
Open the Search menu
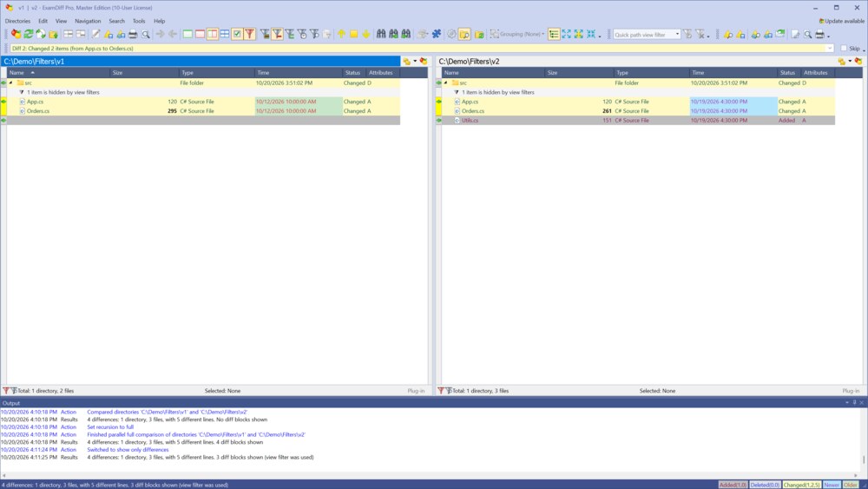point(116,21)
